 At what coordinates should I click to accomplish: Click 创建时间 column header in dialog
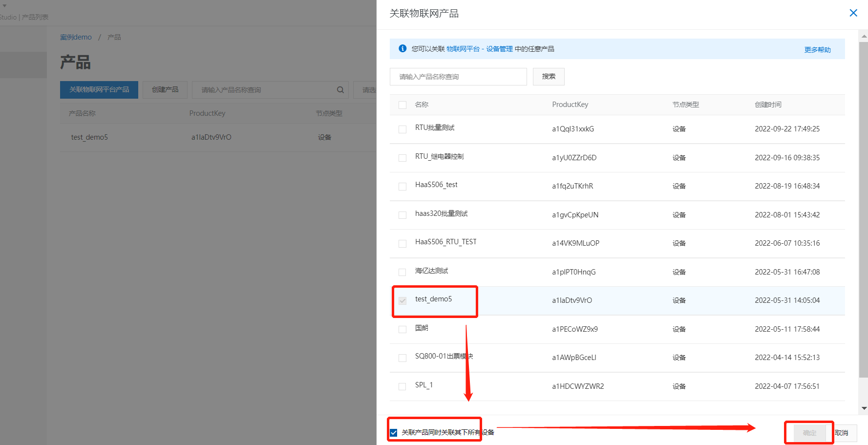[x=768, y=105]
